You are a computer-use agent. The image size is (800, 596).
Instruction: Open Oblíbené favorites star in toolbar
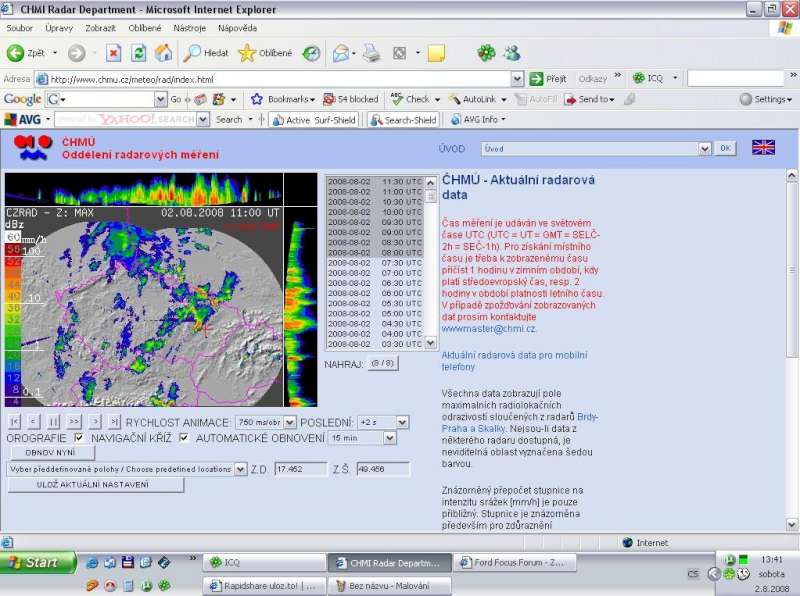tap(265, 53)
